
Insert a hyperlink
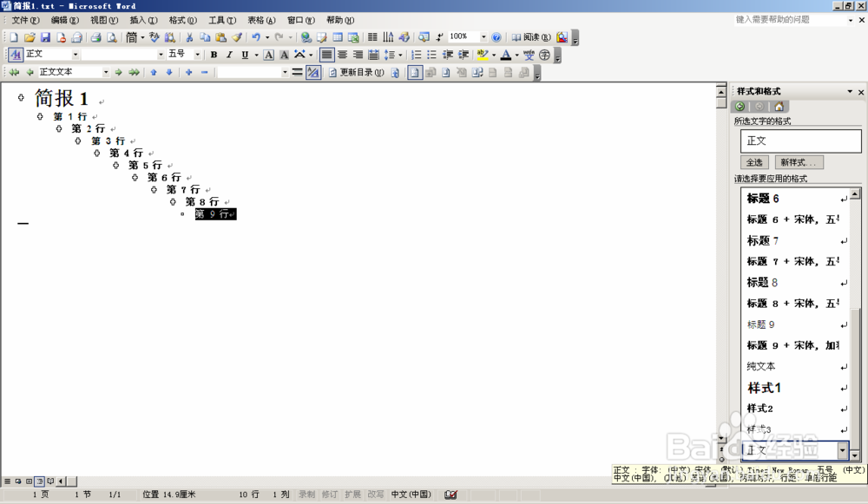[306, 37]
